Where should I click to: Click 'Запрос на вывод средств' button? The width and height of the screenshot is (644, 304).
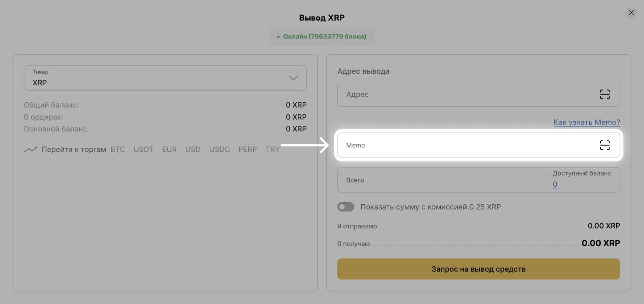(478, 269)
